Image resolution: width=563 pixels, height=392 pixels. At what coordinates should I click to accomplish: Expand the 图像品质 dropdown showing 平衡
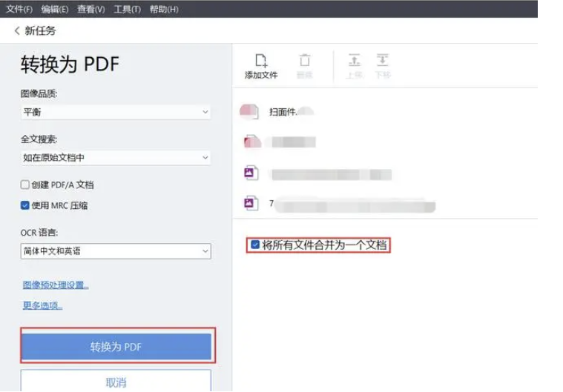point(116,112)
